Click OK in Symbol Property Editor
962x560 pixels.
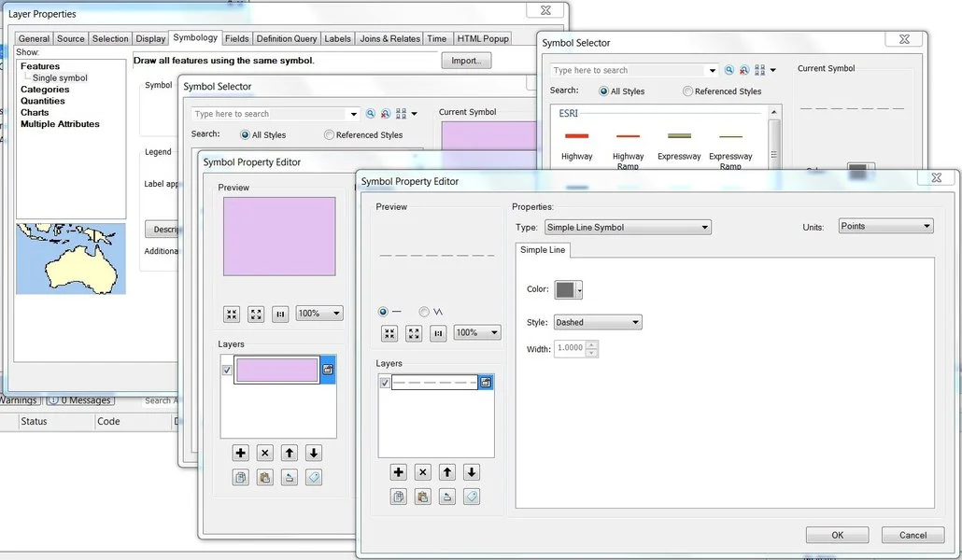tap(837, 535)
